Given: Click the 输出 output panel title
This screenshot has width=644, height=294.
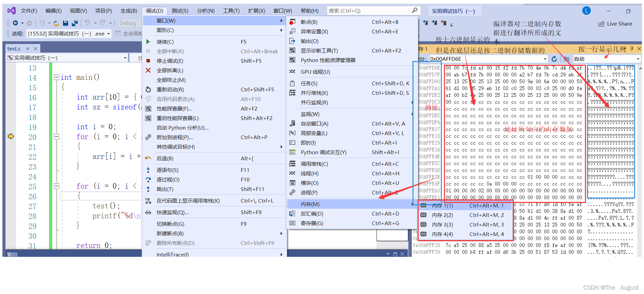Looking at the screenshot, I should point(12,254).
